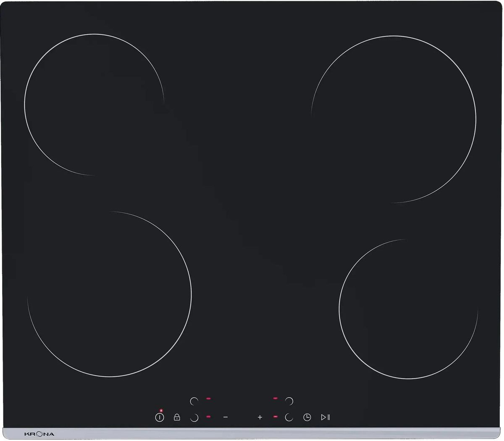Screen dimensions: 504x441
Task: Activate the child lock padlock key
Action: point(177,417)
